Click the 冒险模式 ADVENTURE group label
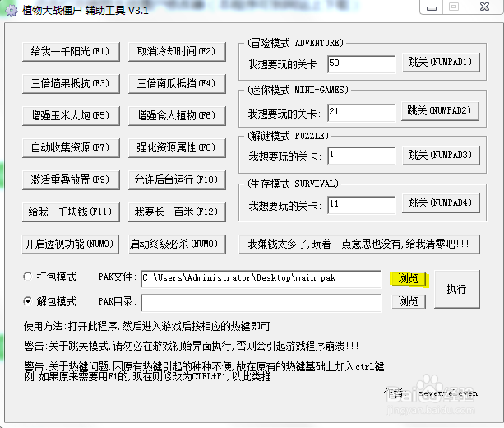Image resolution: width=504 pixels, height=428 pixels. click(x=295, y=43)
